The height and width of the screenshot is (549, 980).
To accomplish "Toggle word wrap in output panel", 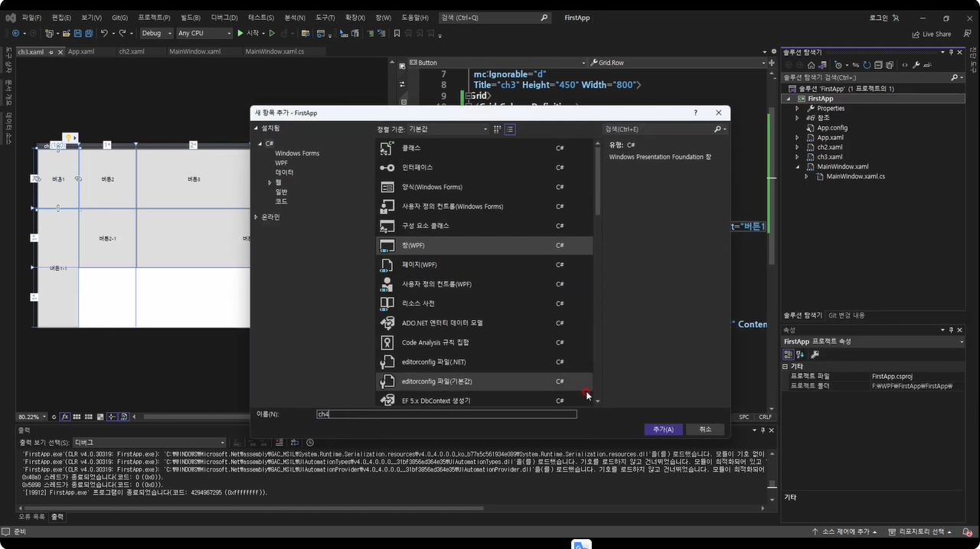I will pos(294,443).
